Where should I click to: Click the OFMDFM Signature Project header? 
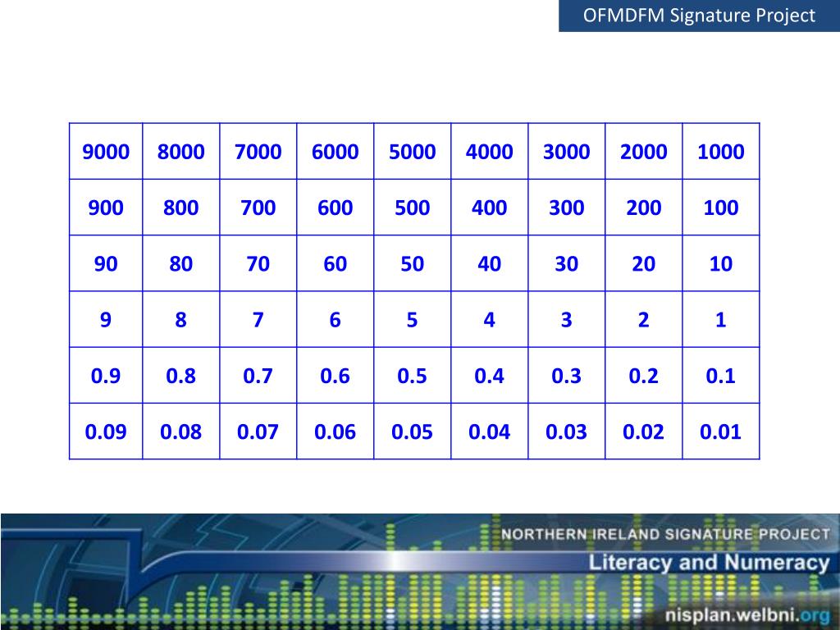pyautogui.click(x=699, y=16)
